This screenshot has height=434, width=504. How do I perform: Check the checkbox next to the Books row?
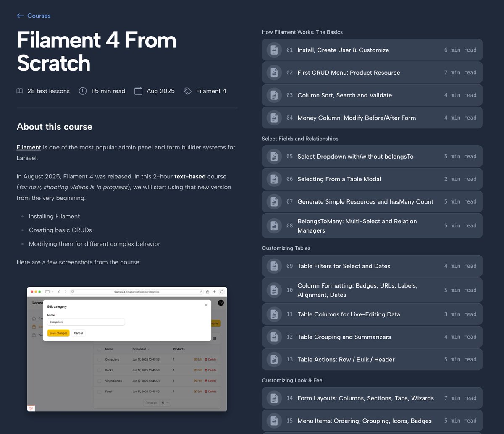pyautogui.click(x=99, y=370)
